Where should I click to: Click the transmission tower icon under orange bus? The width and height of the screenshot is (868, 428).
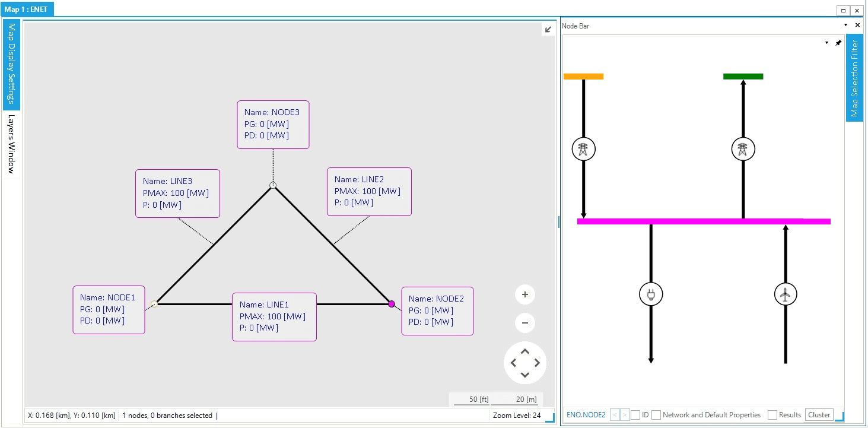tap(583, 149)
